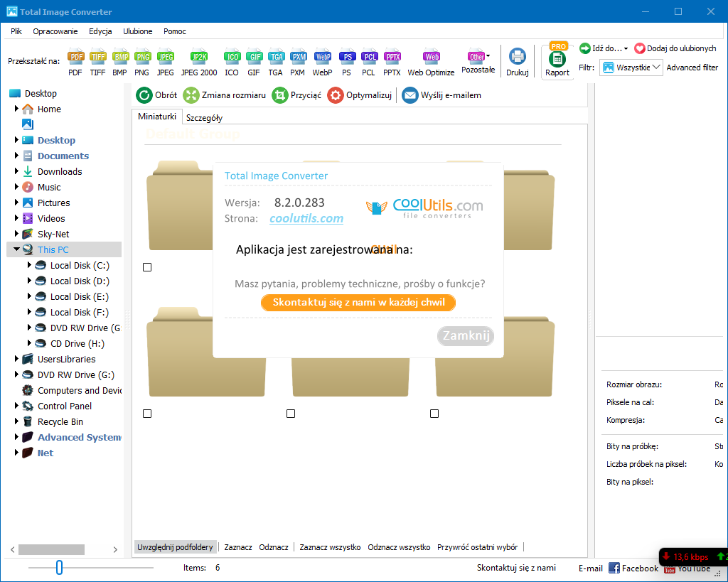Viewport: 728px width, 582px height.
Task: Toggle Uwzględnij podfoldery option
Action: pyautogui.click(x=175, y=547)
